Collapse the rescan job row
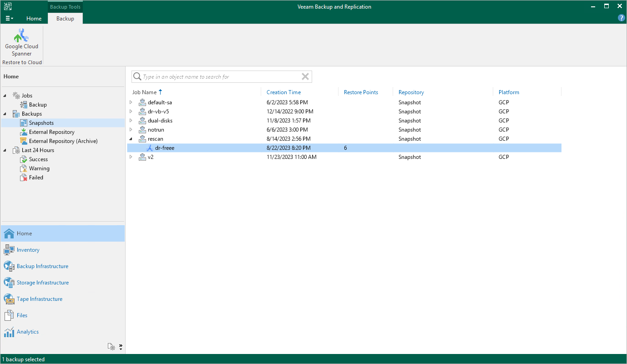This screenshot has width=627, height=364. point(131,139)
